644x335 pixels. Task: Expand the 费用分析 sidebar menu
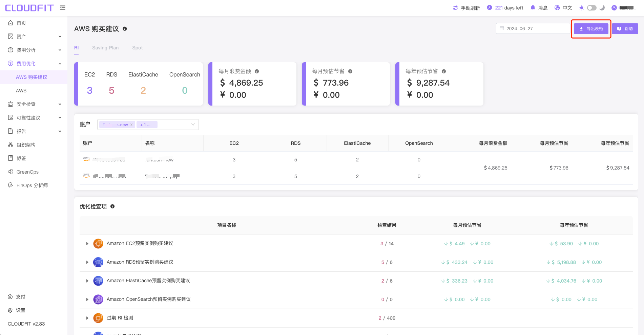pyautogui.click(x=34, y=50)
